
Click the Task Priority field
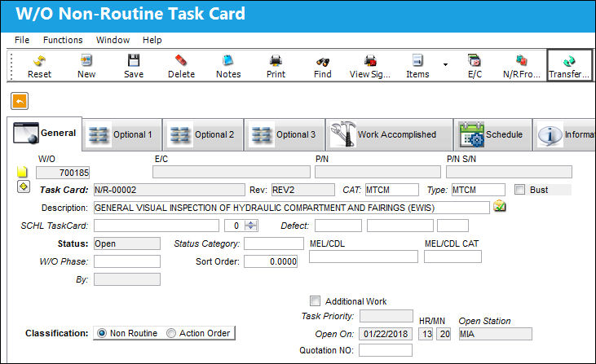[x=386, y=316]
